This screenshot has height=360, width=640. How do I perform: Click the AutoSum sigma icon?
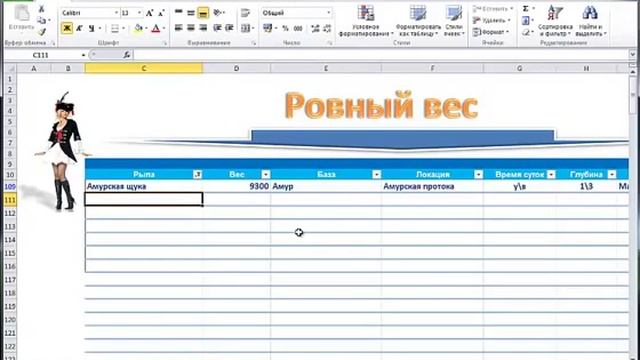(526, 8)
